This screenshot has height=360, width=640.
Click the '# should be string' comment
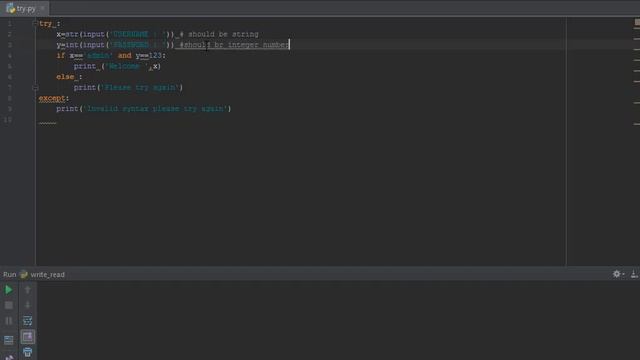[x=219, y=34]
